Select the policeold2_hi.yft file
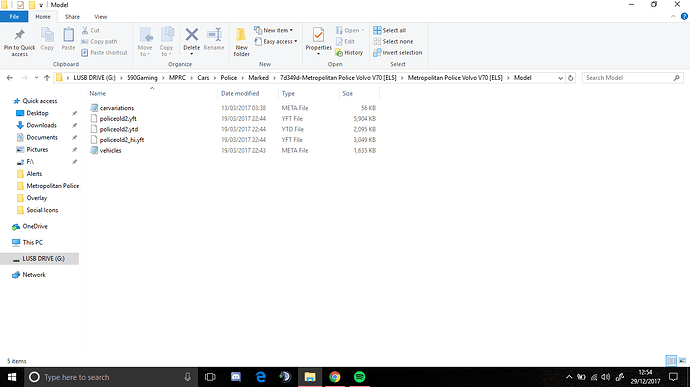690x387 pixels. [121, 140]
